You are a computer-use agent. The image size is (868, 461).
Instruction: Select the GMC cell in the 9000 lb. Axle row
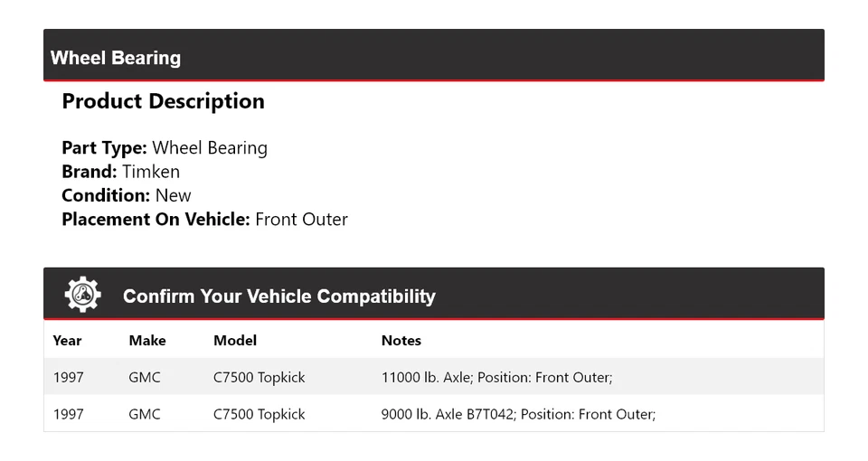point(145,414)
